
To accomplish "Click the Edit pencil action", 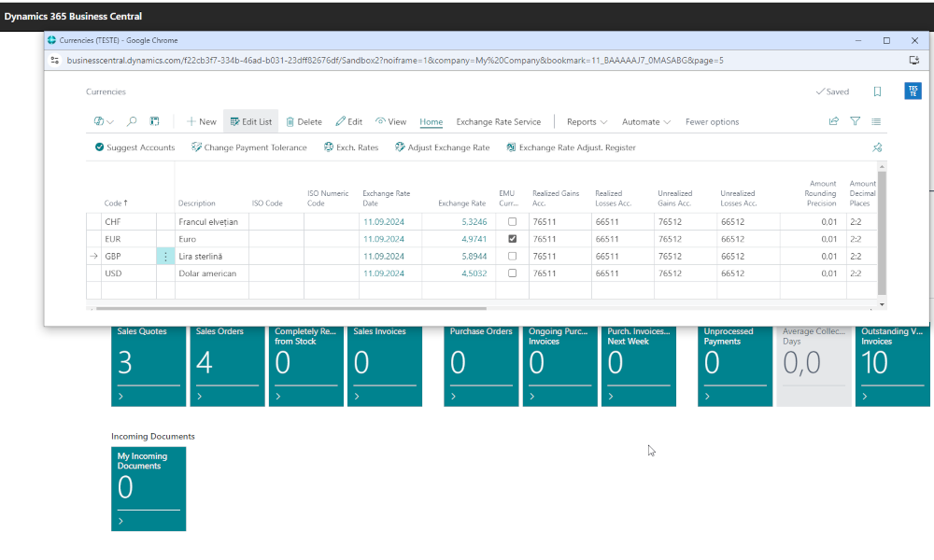I will pos(349,121).
